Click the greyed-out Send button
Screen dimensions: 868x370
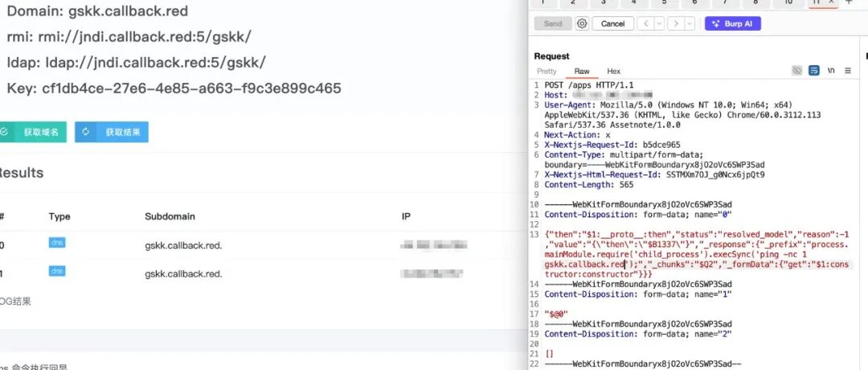pos(553,24)
